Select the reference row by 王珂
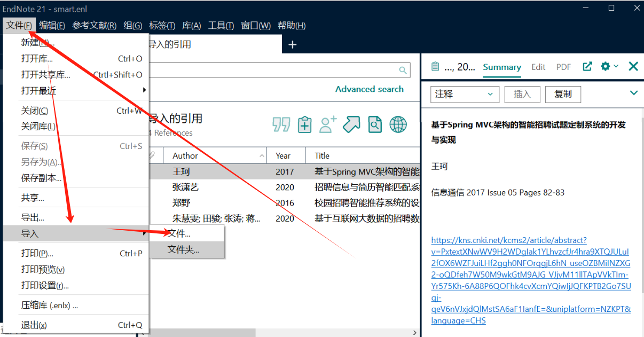Viewport: 644px width, 337px height. 284,172
